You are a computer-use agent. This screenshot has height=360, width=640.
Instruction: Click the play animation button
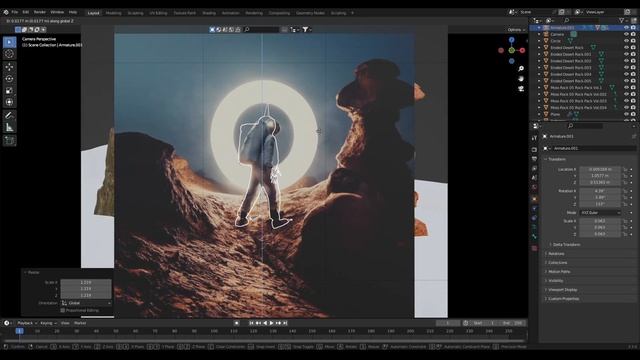pyautogui.click(x=271, y=323)
